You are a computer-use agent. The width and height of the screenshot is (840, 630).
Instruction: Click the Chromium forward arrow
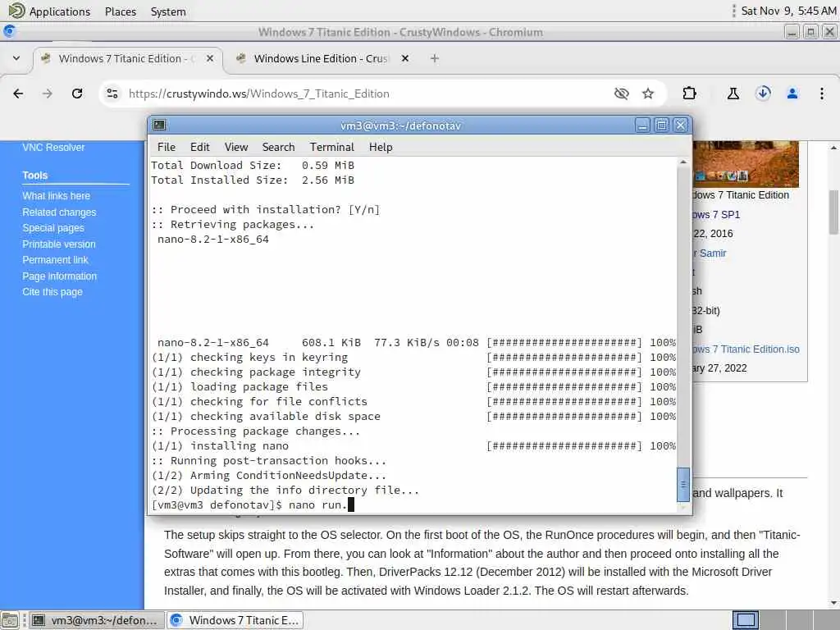[x=48, y=94]
